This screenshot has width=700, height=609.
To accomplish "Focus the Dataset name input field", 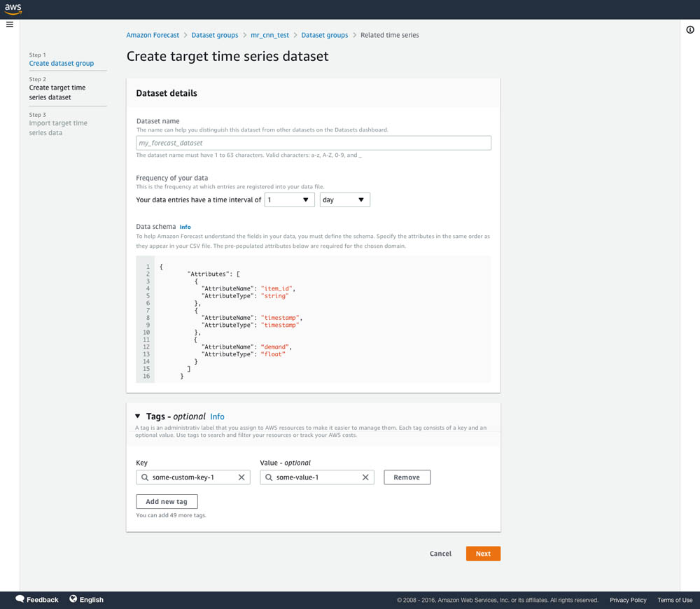I will (x=314, y=143).
